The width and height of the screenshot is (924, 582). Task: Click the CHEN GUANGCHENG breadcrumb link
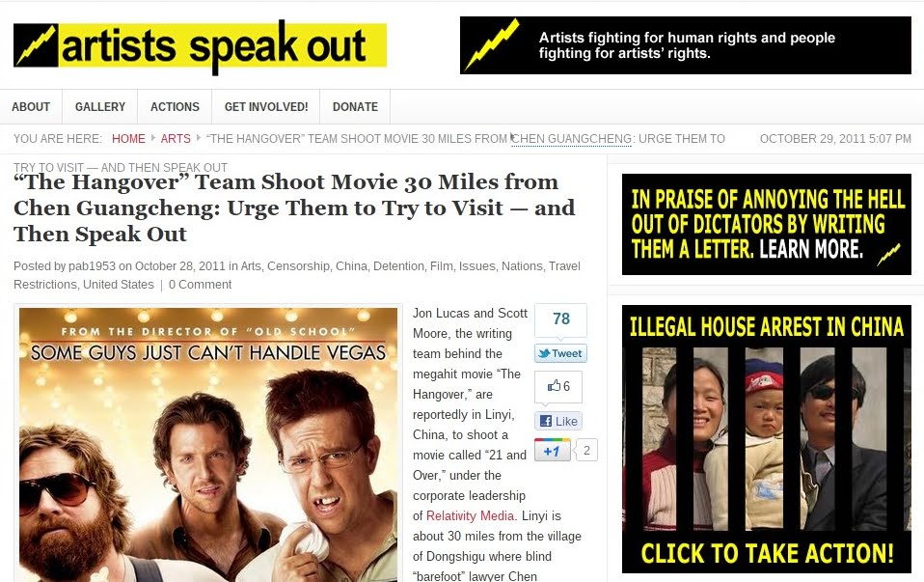572,139
